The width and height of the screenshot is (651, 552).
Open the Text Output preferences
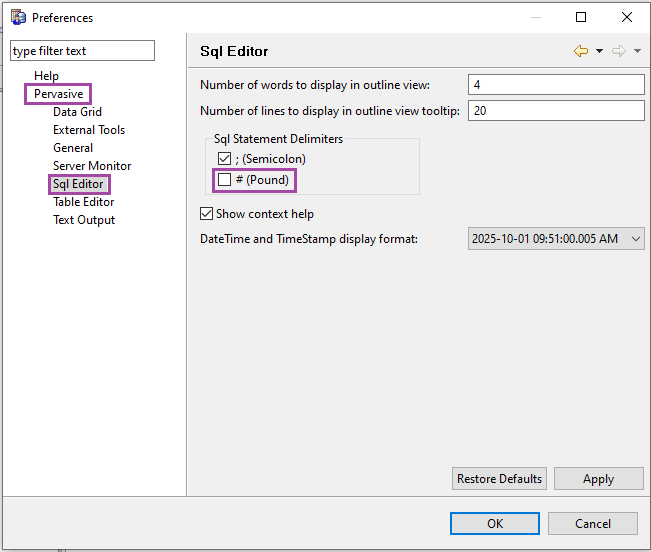click(84, 220)
